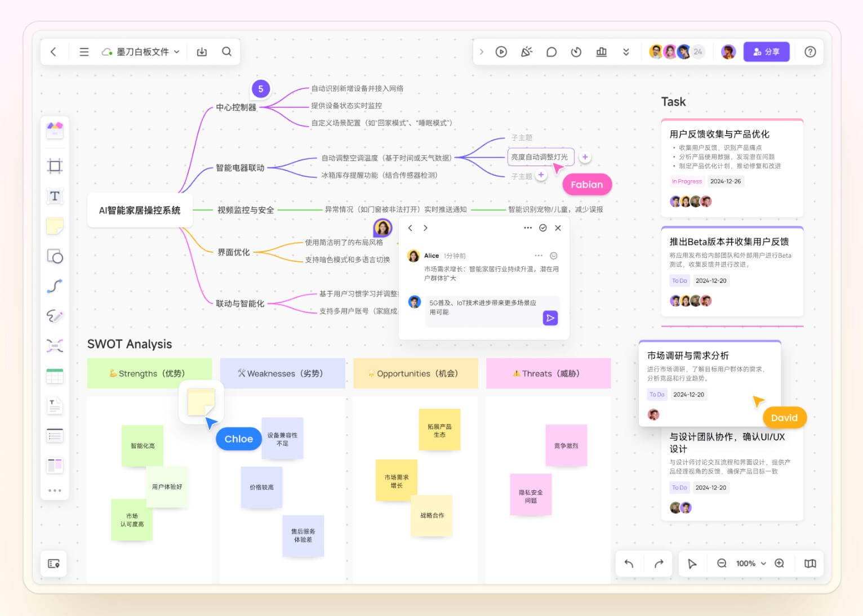This screenshot has height=616, width=863.
Task: Select the mind map tool
Action: pos(55,345)
